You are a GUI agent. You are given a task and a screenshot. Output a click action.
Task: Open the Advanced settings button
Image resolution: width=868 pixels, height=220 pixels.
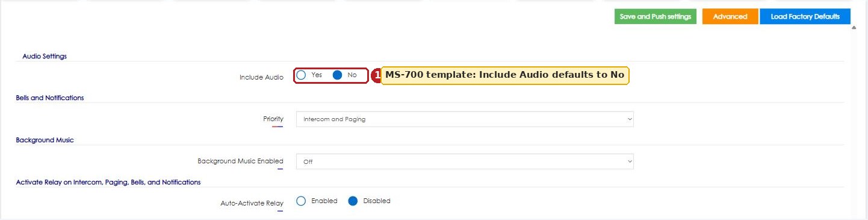[730, 17]
